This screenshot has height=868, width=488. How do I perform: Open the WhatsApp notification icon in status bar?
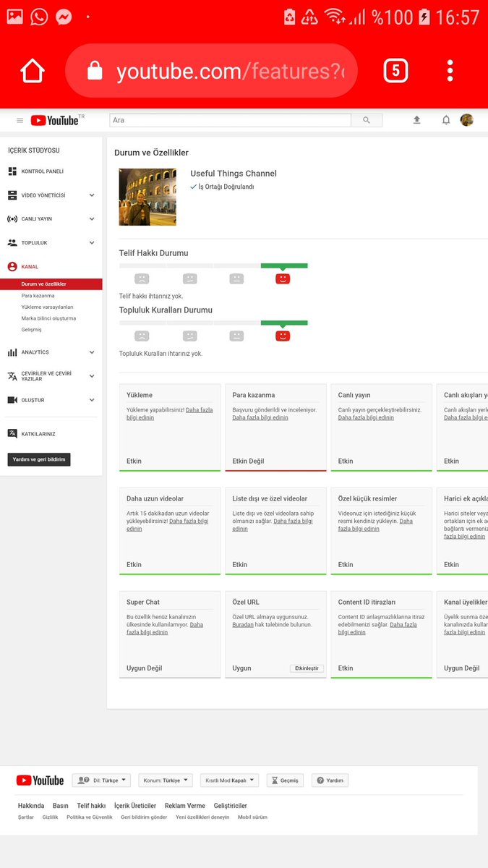pos(39,16)
